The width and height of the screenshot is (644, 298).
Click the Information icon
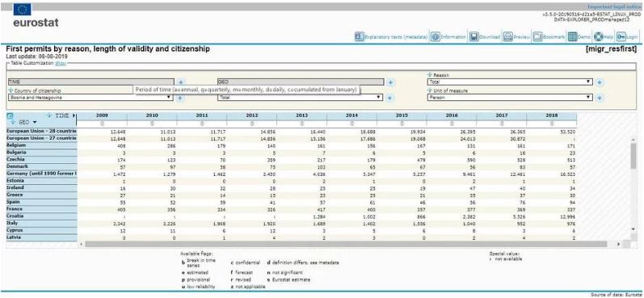(x=436, y=36)
